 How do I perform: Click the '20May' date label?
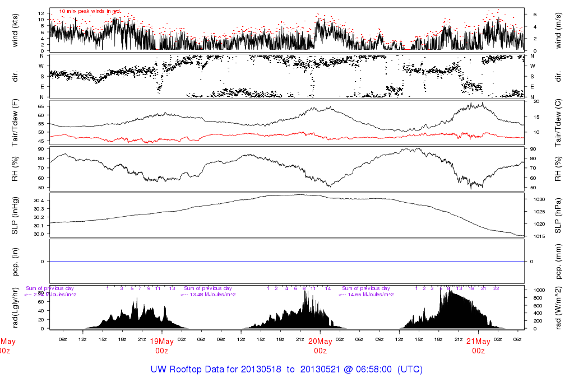[320, 342]
